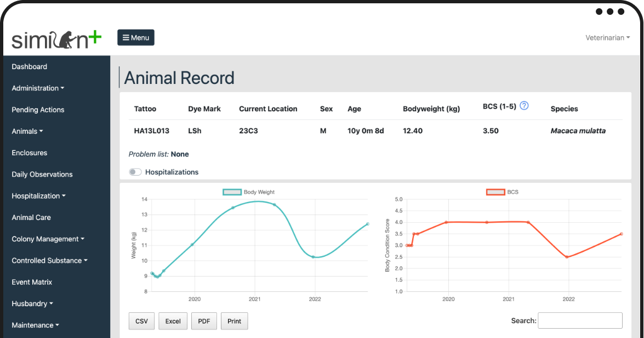Click the Excel export button
Screen dimensions: 644x338
coord(173,321)
